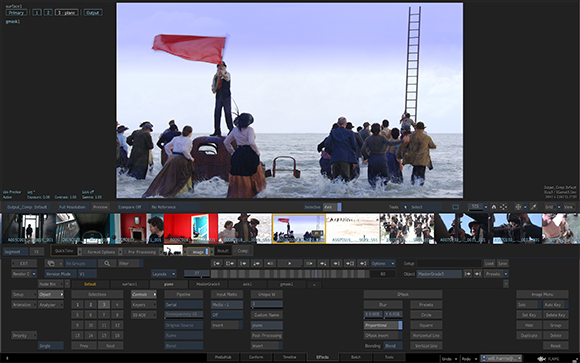Click the Horizontal Line button
580x363 pixels.
[426, 335]
